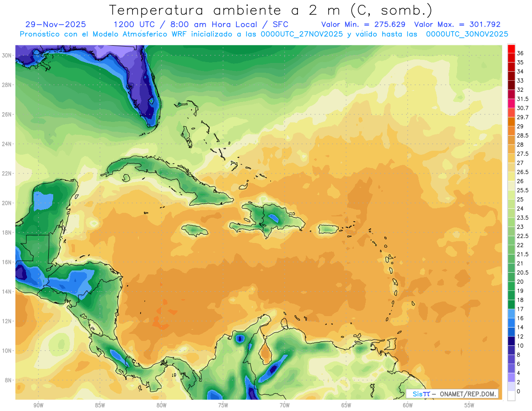Click the 70W longitude label
This screenshot has width=532, height=411.
285,405
